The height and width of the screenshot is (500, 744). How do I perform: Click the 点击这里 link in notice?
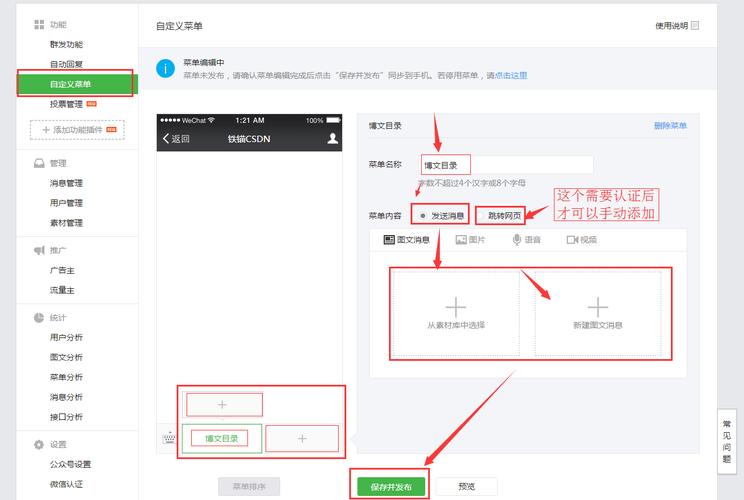click(511, 75)
